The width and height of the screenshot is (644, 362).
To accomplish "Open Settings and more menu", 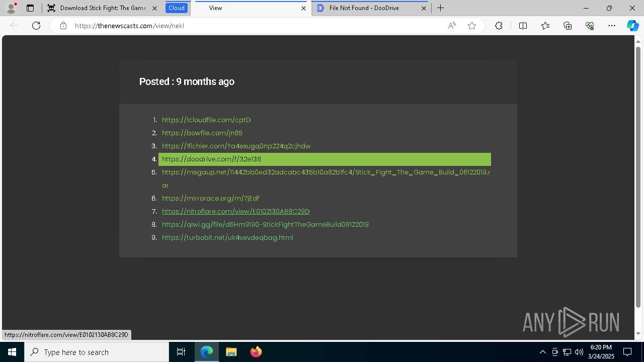I will click(612, 26).
